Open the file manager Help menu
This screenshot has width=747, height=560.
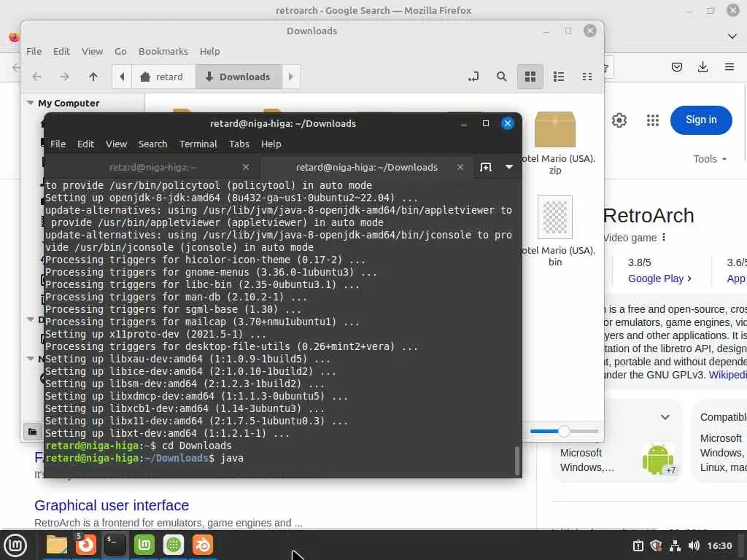(209, 52)
